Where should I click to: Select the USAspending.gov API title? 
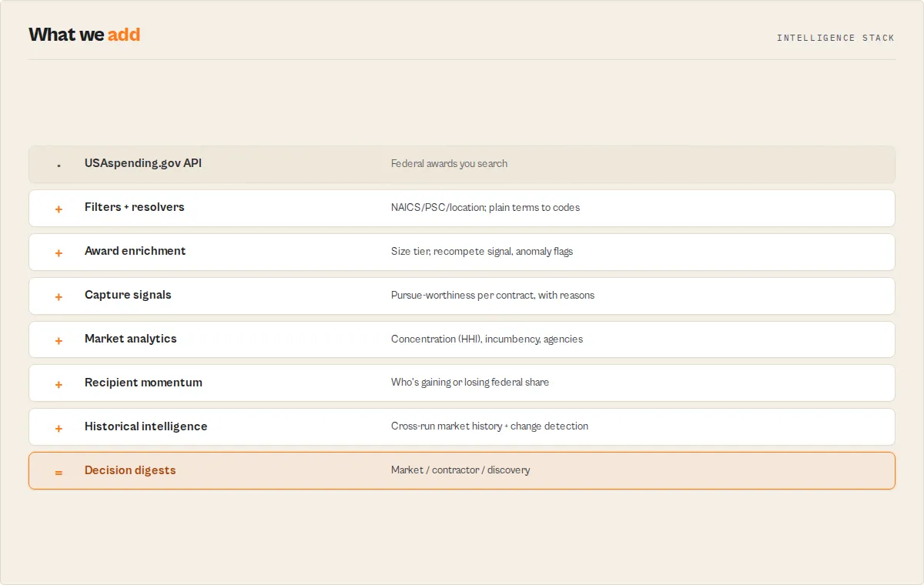[143, 163]
